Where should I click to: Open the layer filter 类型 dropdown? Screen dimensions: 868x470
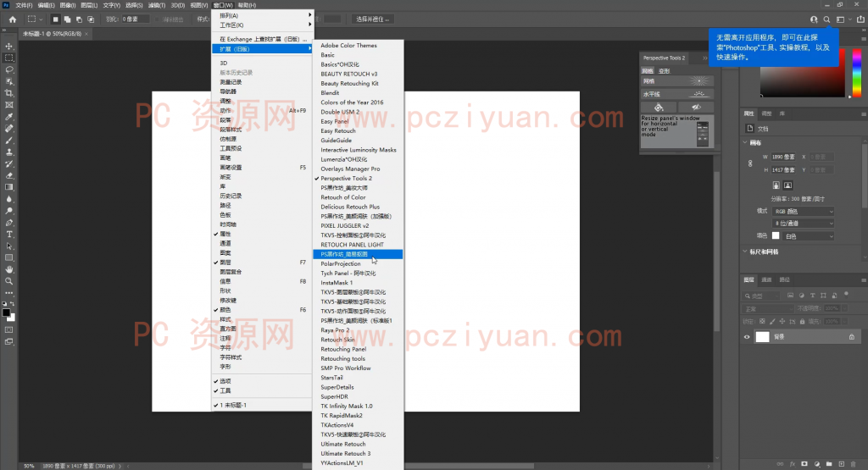pos(762,296)
